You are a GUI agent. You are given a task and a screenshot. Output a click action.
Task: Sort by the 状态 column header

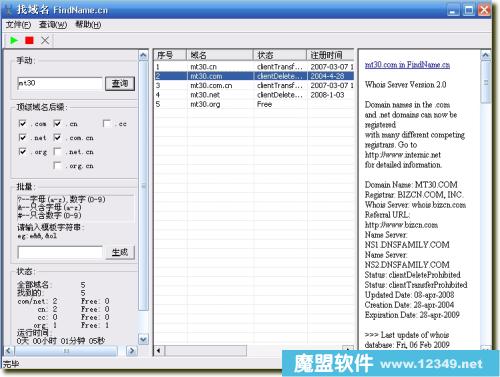(x=280, y=55)
